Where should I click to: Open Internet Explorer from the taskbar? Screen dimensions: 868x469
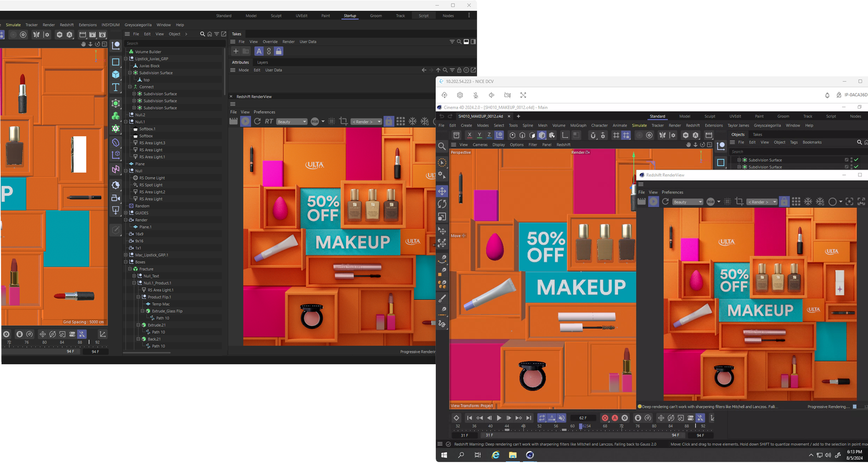(495, 455)
